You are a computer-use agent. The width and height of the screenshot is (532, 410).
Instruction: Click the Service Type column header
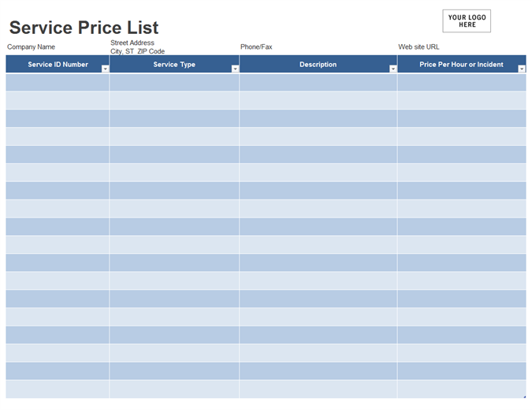click(x=173, y=65)
